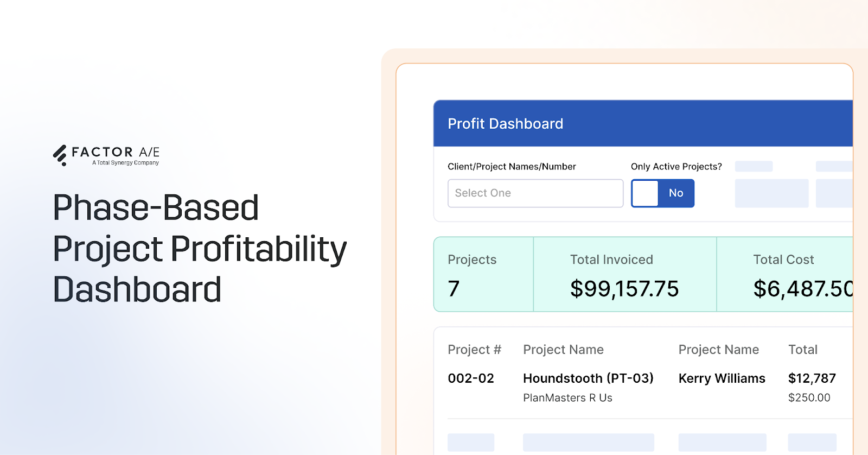868x455 pixels.
Task: Click the Total Cost value $6,487.50
Action: [x=803, y=289]
